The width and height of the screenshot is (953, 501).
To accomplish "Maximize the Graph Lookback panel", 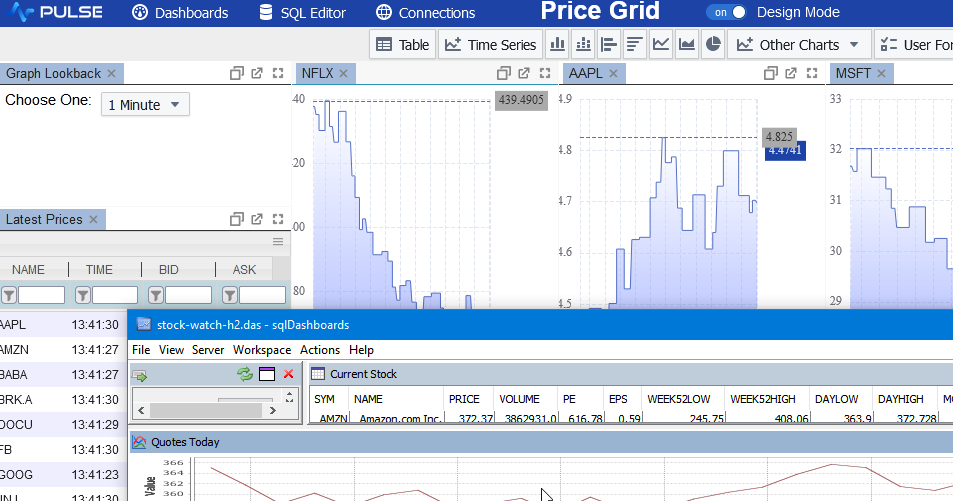I will (x=278, y=74).
